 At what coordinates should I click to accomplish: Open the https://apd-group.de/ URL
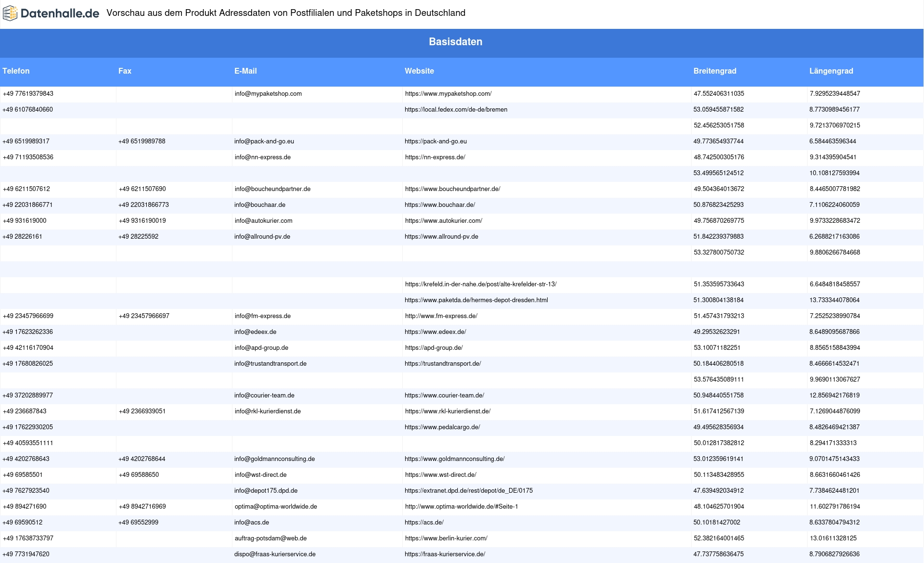(434, 348)
